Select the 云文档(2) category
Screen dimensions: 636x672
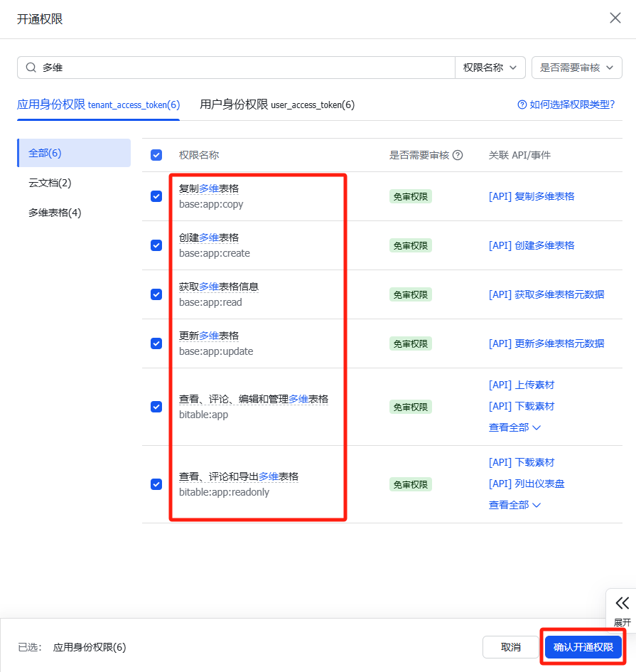[x=50, y=183]
